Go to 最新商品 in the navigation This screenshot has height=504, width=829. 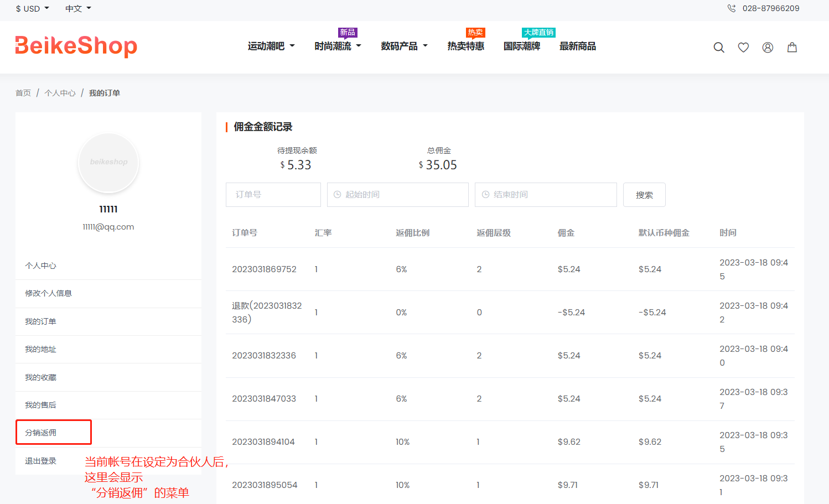click(577, 46)
